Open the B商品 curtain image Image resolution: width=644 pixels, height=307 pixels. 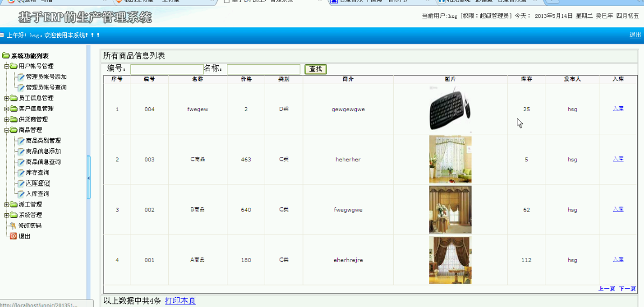tap(450, 209)
